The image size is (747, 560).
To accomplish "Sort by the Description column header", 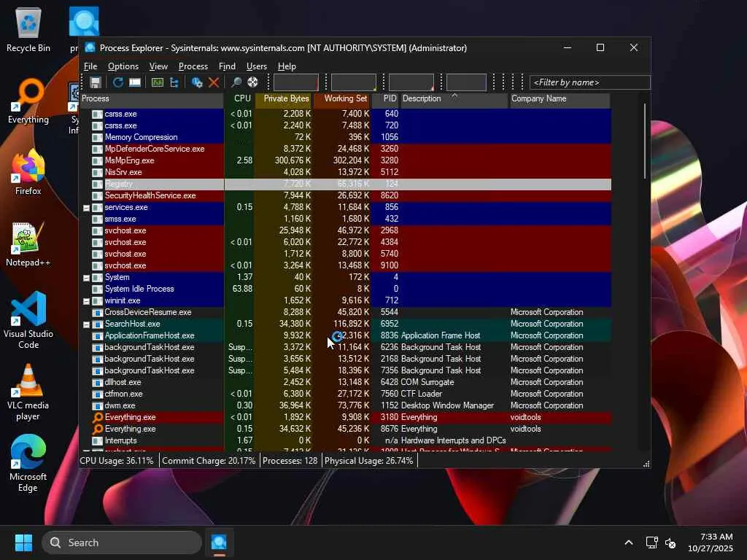I will pyautogui.click(x=454, y=99).
